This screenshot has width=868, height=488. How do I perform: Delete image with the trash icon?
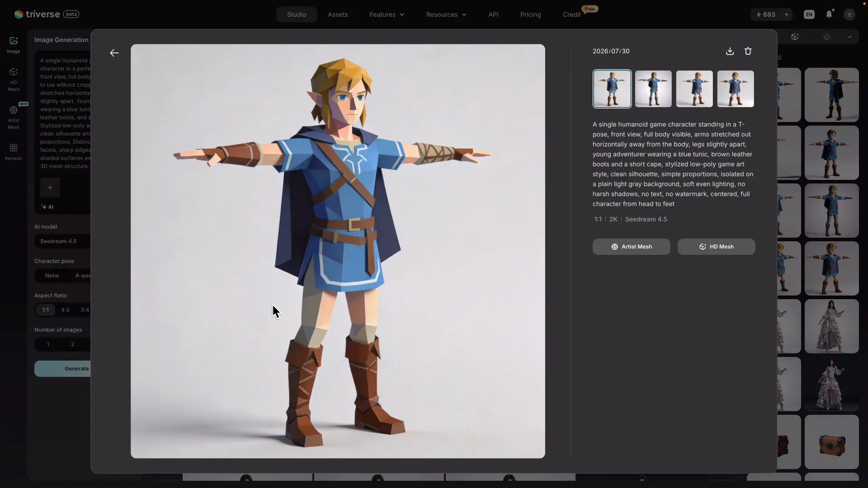748,52
